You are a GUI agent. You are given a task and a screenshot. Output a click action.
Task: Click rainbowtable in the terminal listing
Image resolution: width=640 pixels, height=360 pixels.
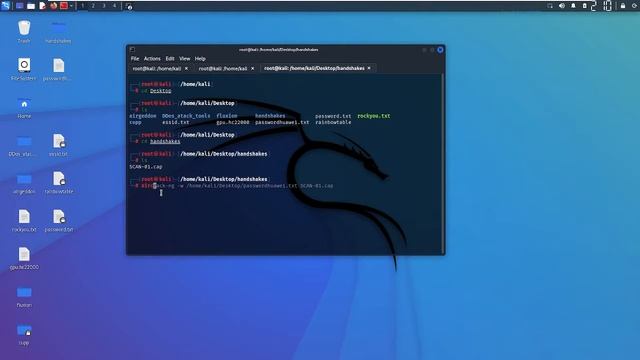[x=333, y=122]
